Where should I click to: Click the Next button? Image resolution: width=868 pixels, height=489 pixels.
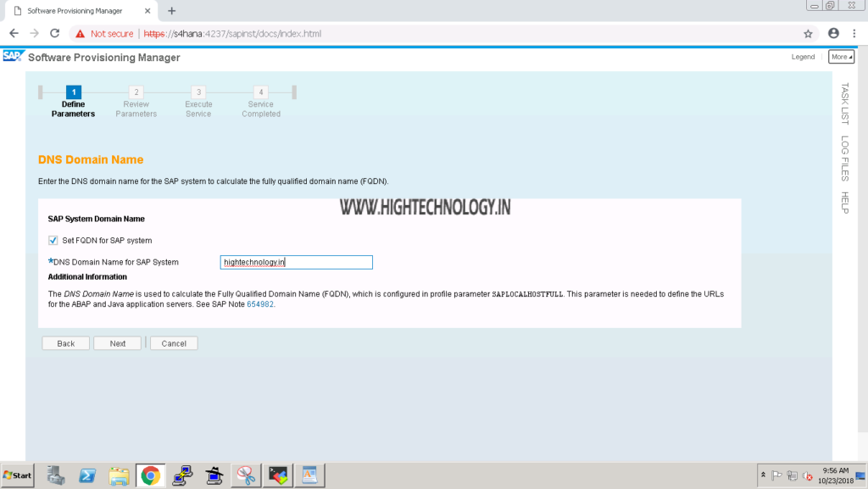coord(117,343)
